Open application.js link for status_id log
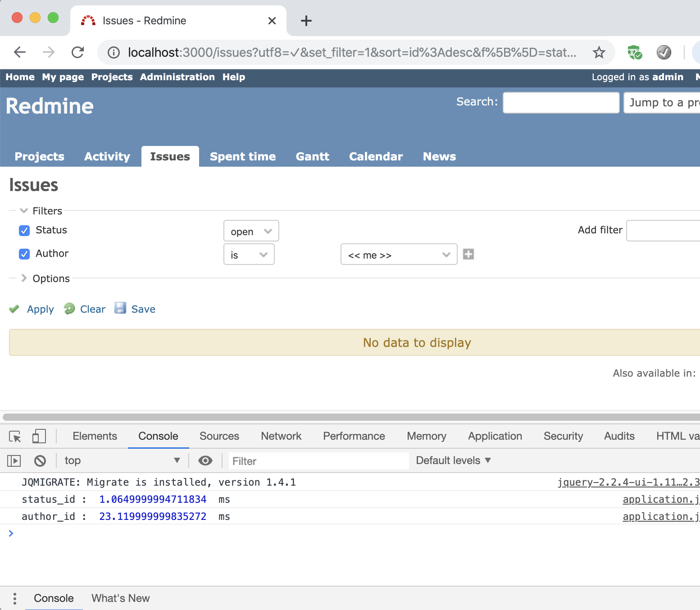Screen dimensions: 700x610 point(661,499)
